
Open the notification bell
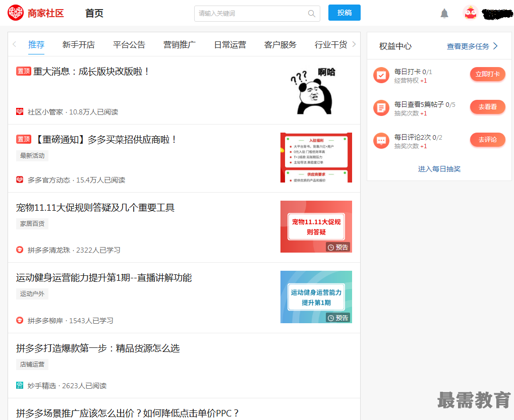click(x=444, y=14)
